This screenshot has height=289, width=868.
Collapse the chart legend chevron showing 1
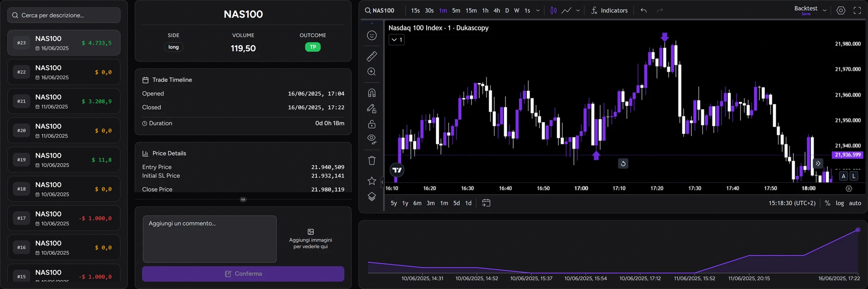point(396,40)
